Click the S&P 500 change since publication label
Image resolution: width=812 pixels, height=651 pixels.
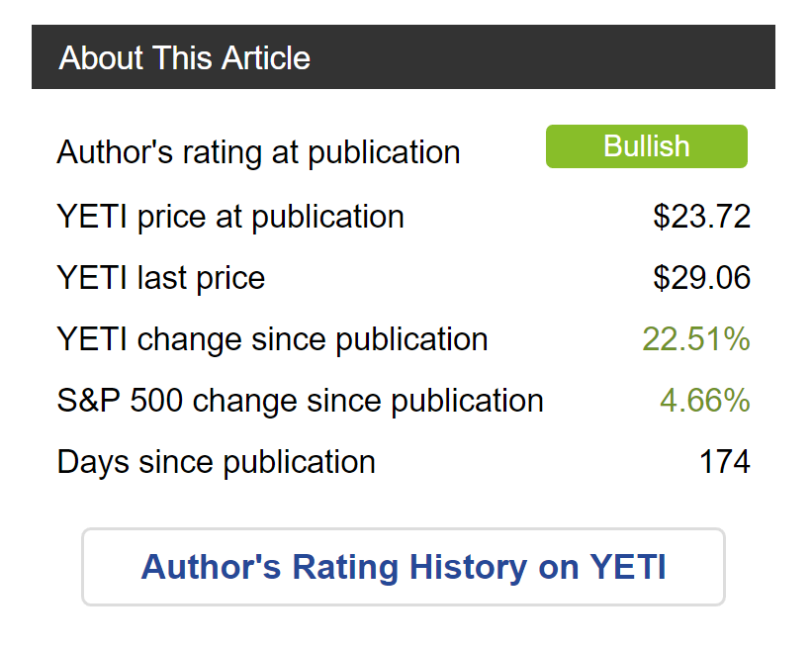[x=301, y=401]
